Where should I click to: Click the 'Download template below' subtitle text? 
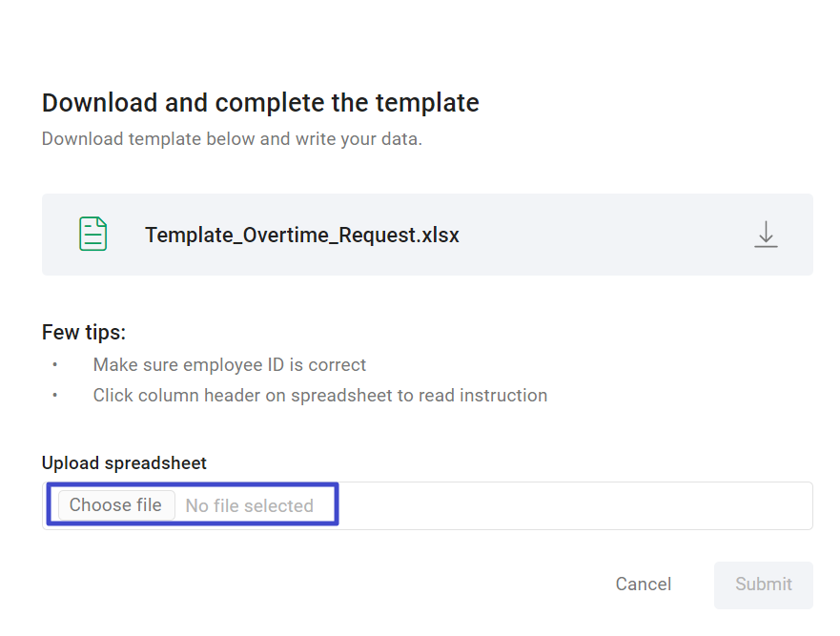(x=232, y=139)
